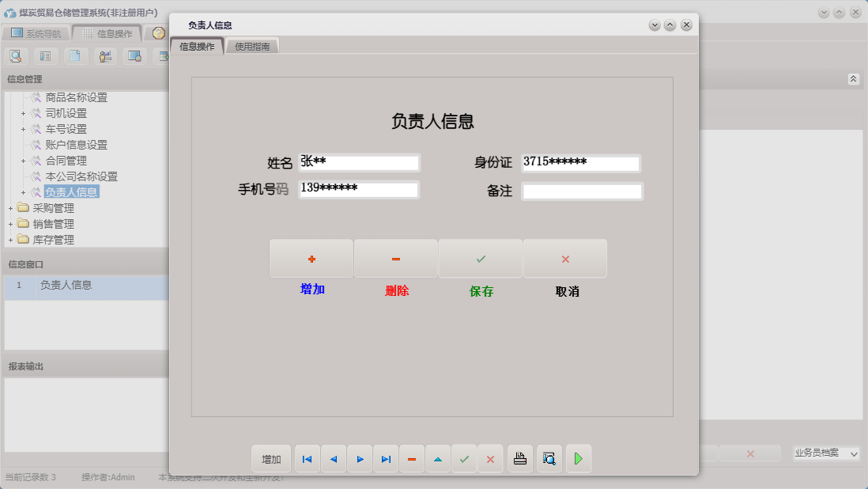Jump to first record with the navigator icon
Viewport: 868px width, 489px height.
coord(307,459)
